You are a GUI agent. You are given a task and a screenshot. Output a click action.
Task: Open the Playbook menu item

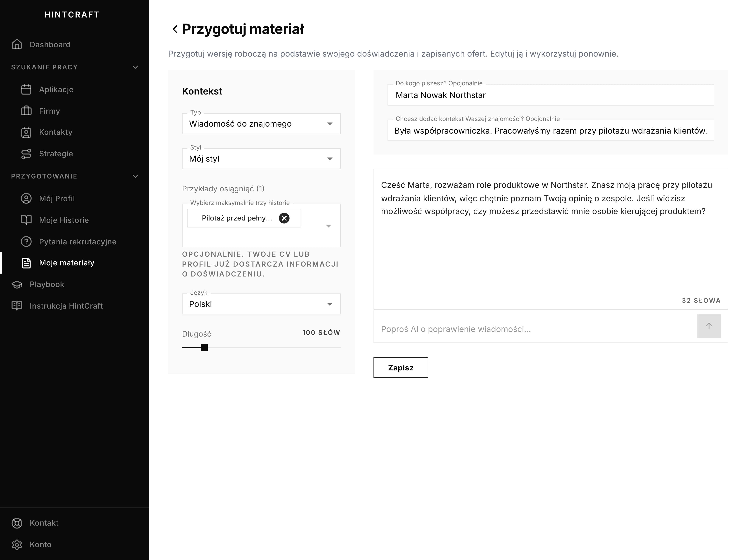click(75, 284)
